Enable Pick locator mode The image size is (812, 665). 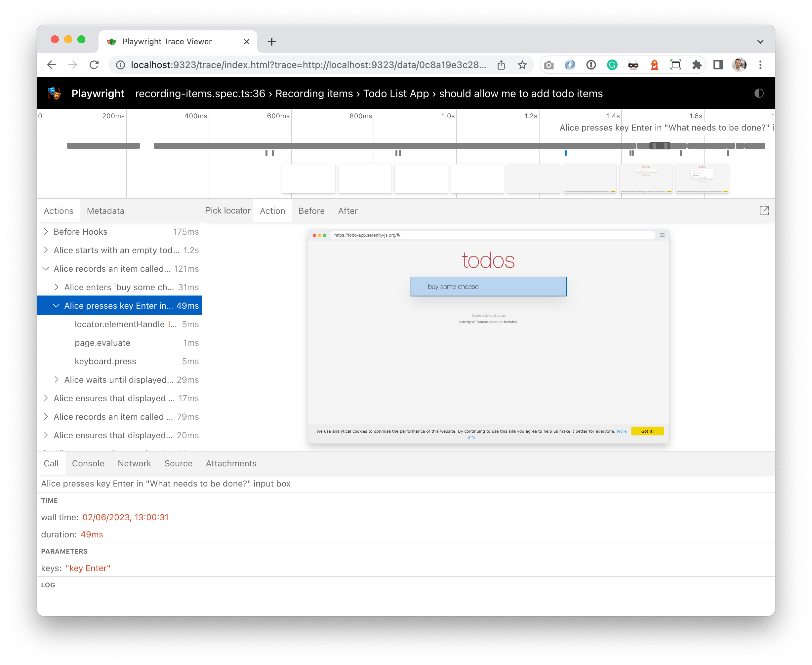[x=227, y=210]
